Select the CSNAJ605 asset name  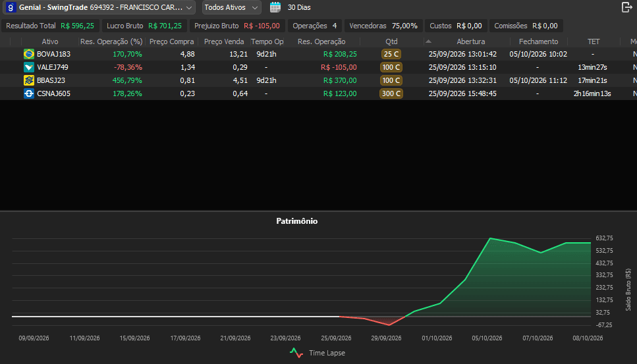[53, 93]
